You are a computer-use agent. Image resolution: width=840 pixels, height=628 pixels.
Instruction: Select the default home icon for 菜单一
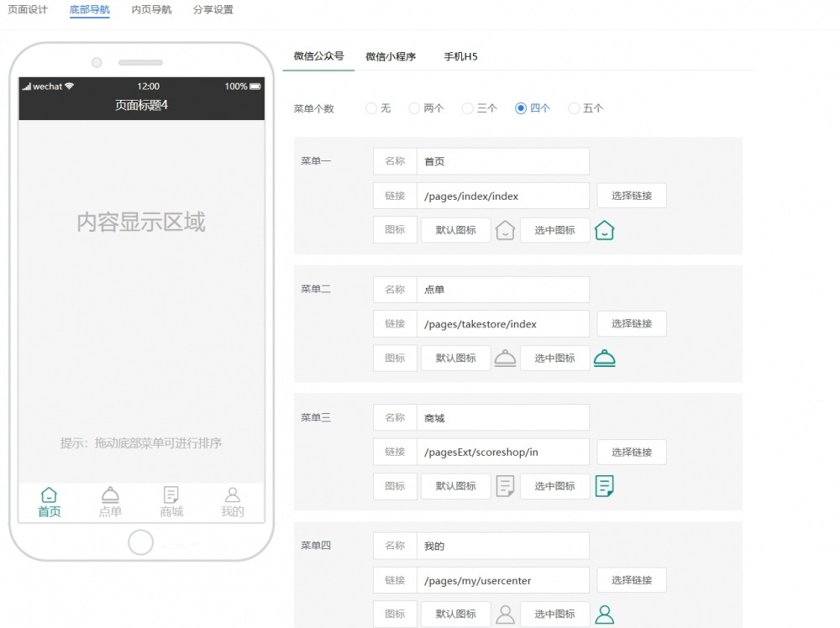pos(505,228)
